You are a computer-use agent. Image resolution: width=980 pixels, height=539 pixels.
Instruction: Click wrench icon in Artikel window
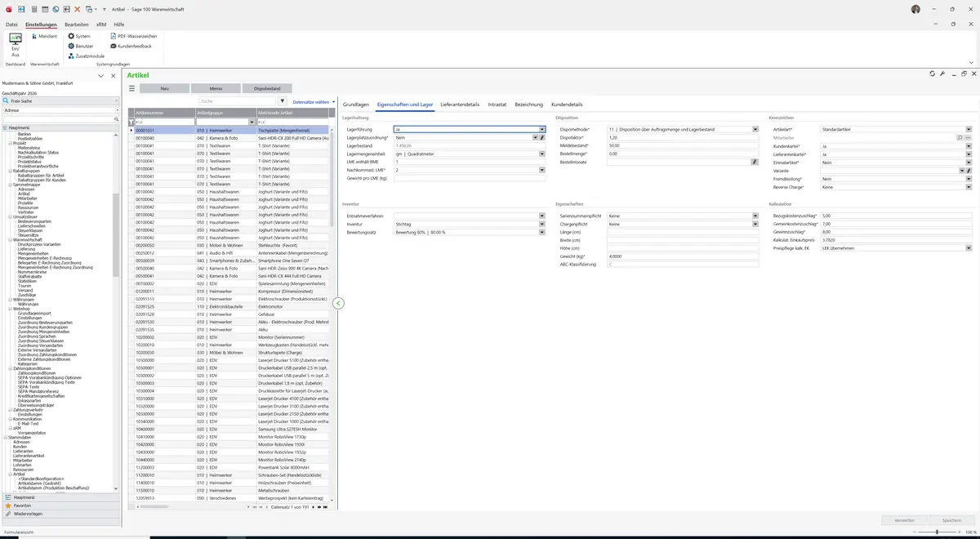(x=942, y=73)
